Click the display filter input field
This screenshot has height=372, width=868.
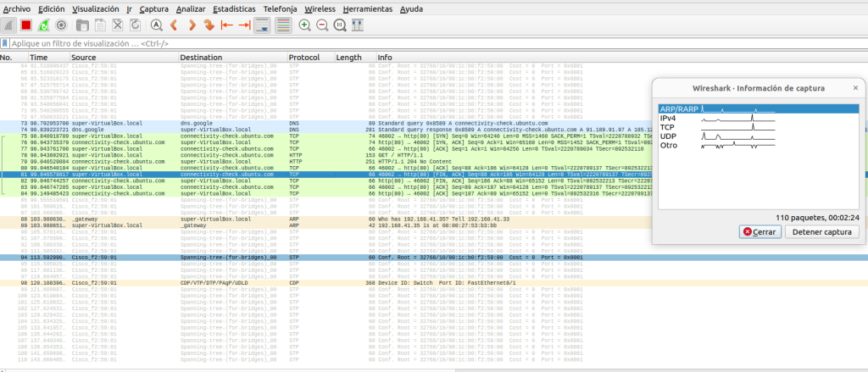pyautogui.click(x=339, y=43)
